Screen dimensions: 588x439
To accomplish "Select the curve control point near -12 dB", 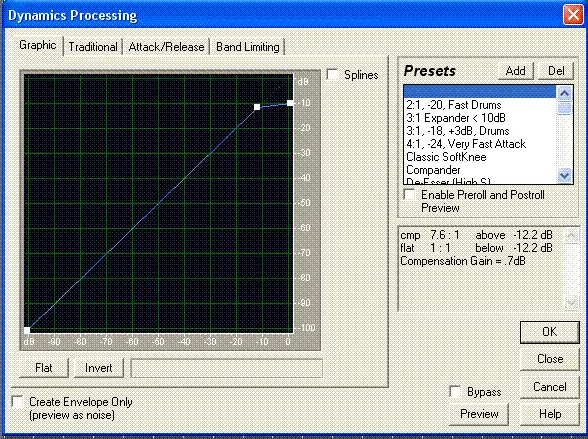I will click(257, 107).
